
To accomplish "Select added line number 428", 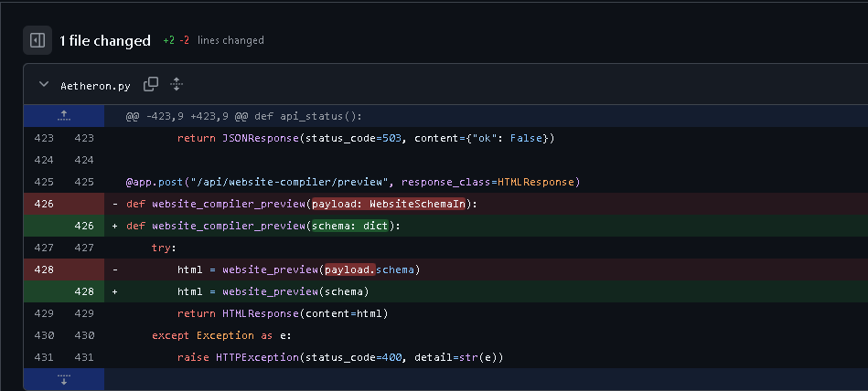I will point(84,291).
